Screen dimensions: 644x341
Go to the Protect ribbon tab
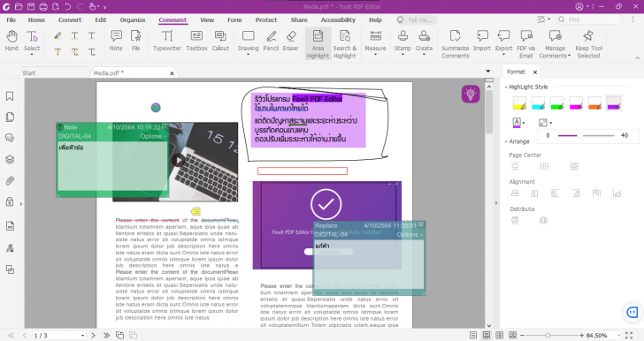(x=266, y=19)
